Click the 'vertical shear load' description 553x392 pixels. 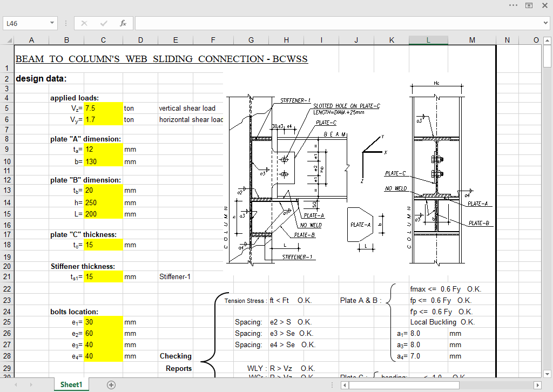point(187,108)
